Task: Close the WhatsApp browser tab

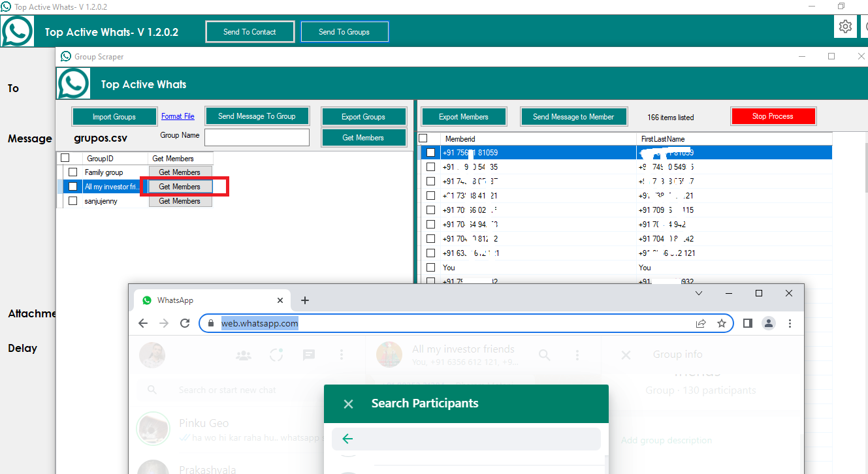Action: coord(280,300)
